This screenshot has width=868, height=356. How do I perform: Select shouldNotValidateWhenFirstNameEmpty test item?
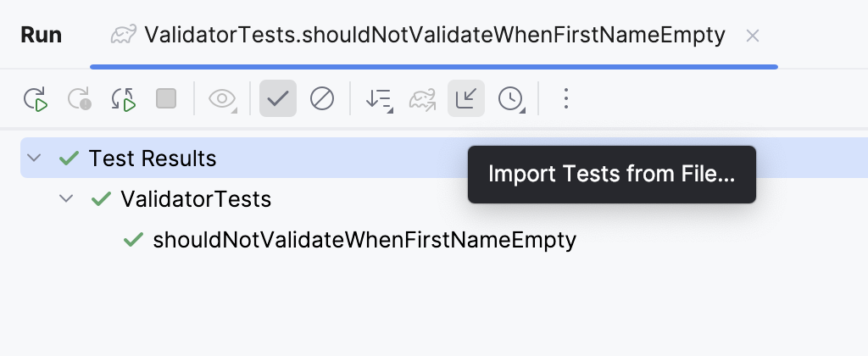(364, 240)
